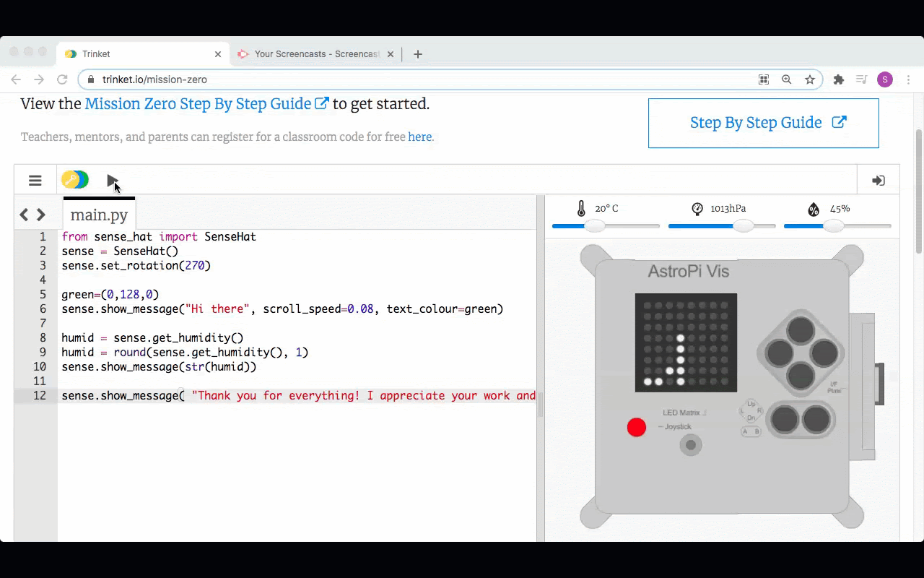Adjust the humidity slider handle
The image size is (924, 578).
tap(833, 226)
